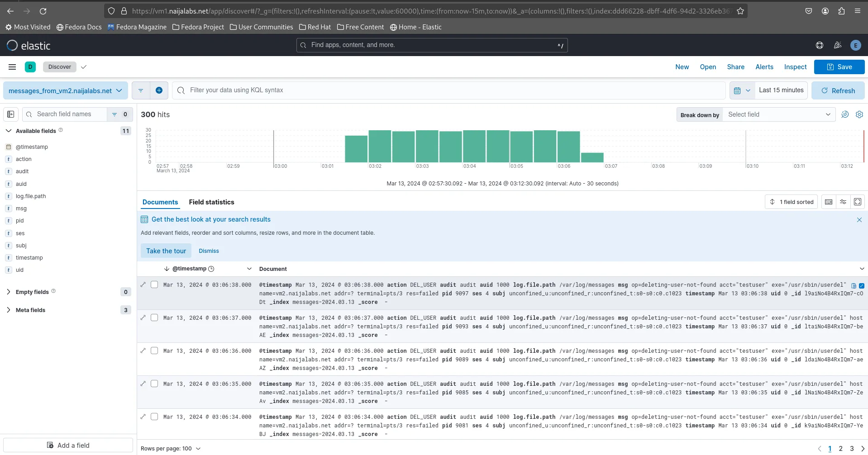
Task: Switch to the Field statistics tab
Action: pos(211,202)
